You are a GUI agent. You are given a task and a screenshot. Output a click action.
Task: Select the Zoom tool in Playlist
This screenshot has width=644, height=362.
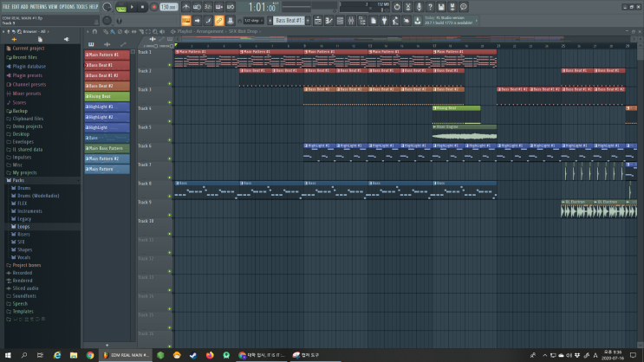coord(155,31)
